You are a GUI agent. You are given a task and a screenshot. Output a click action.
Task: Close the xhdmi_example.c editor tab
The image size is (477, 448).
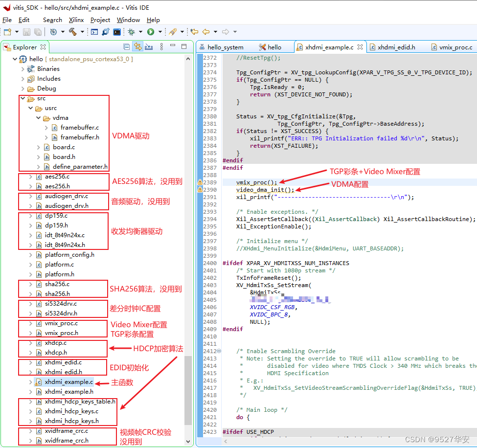point(360,47)
